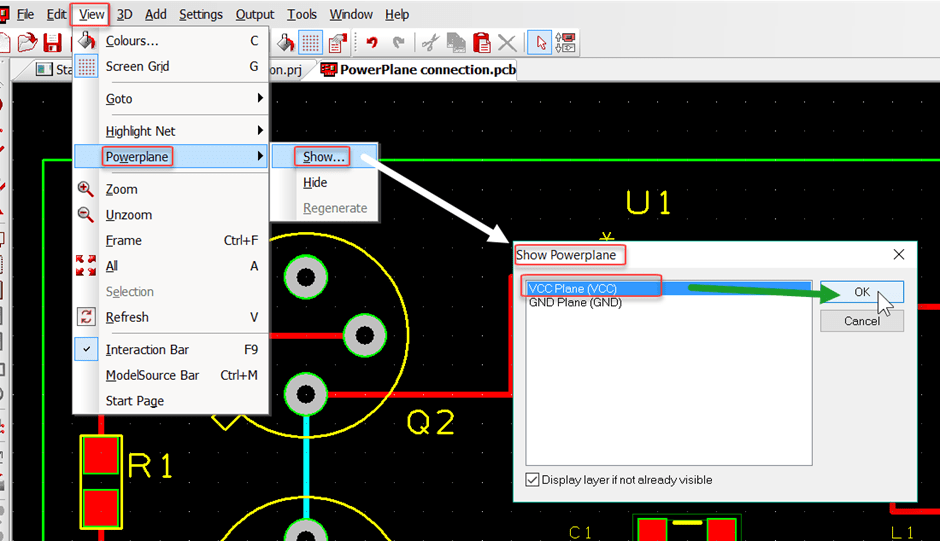Switch to PowerPlane connection.pcb tab
Viewport: 940px width, 541px height.
pyautogui.click(x=418, y=70)
